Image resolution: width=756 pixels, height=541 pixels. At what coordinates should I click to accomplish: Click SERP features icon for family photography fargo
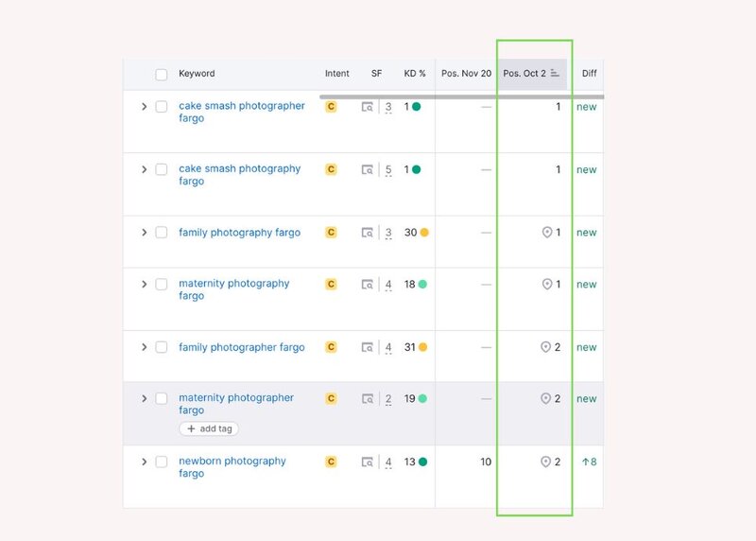(368, 233)
